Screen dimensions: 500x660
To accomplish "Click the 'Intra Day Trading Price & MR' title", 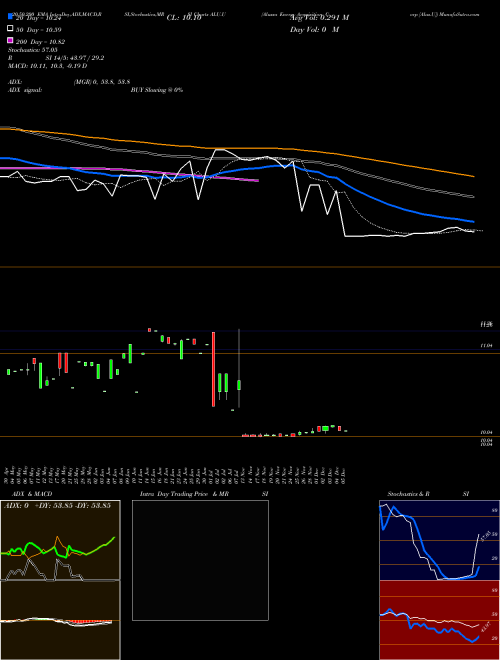I will tap(184, 494).
